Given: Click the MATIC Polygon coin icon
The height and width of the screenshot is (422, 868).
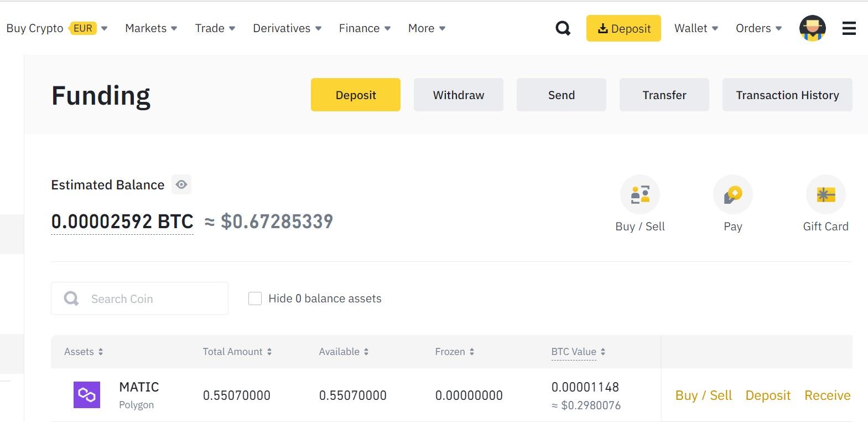Looking at the screenshot, I should [87, 395].
